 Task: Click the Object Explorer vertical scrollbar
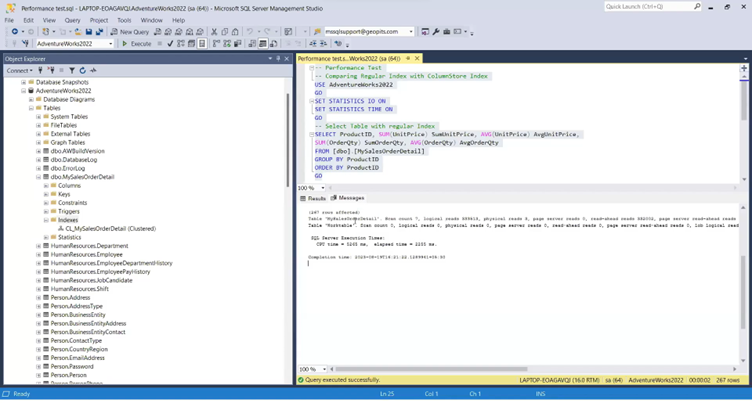(x=288, y=142)
